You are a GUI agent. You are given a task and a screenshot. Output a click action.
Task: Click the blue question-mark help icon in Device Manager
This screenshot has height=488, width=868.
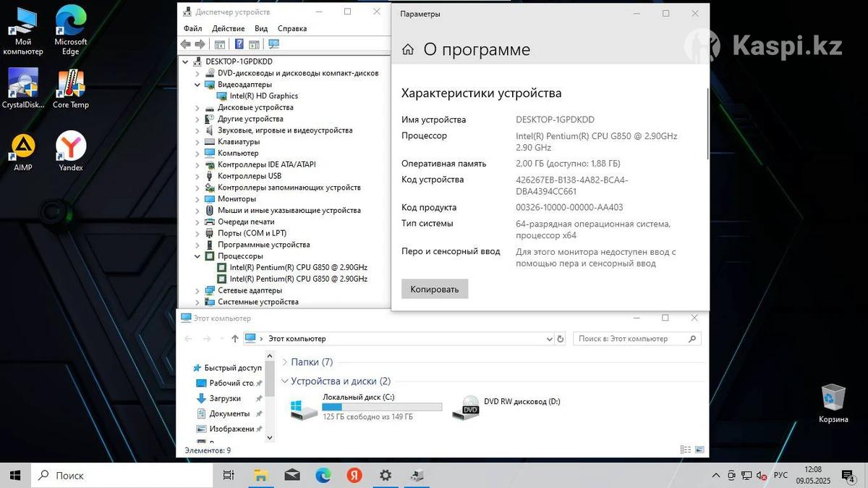point(239,44)
